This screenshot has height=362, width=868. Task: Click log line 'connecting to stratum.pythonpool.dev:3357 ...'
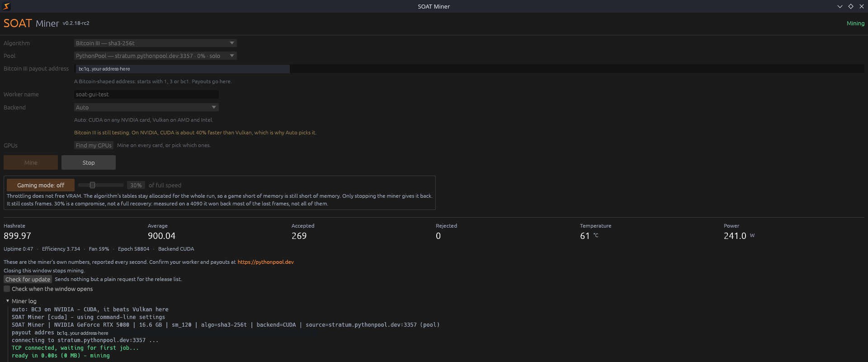[85, 340]
